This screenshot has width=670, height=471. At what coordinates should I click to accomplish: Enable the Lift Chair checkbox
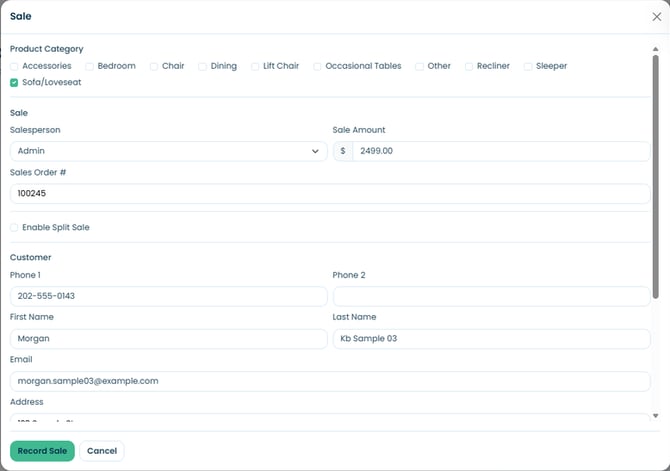[x=255, y=66]
